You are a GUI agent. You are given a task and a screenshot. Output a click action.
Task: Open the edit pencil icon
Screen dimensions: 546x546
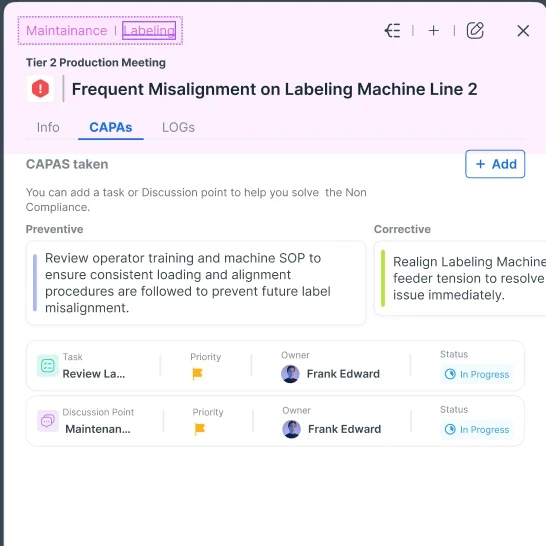(475, 30)
